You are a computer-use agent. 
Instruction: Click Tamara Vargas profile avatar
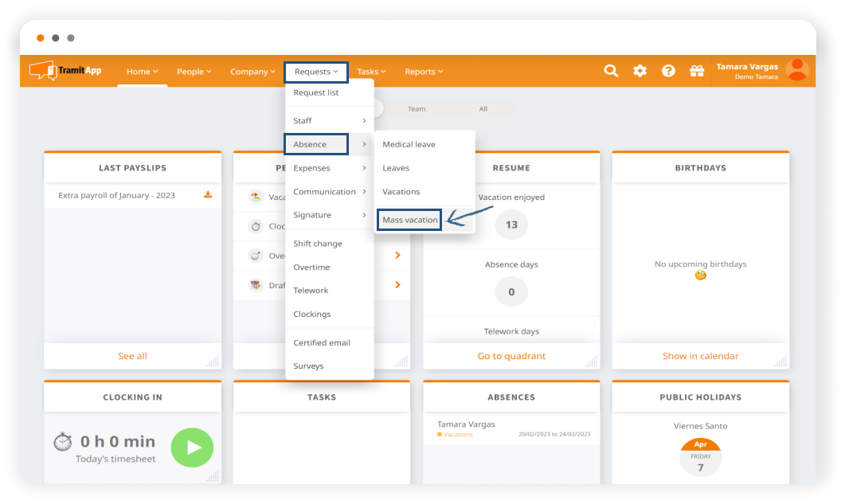796,70
